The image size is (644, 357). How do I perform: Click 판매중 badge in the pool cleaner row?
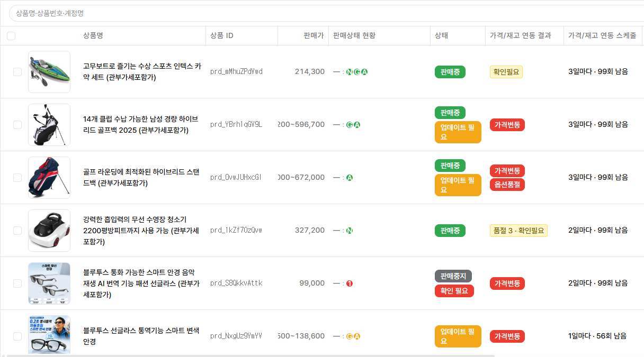pyautogui.click(x=450, y=231)
